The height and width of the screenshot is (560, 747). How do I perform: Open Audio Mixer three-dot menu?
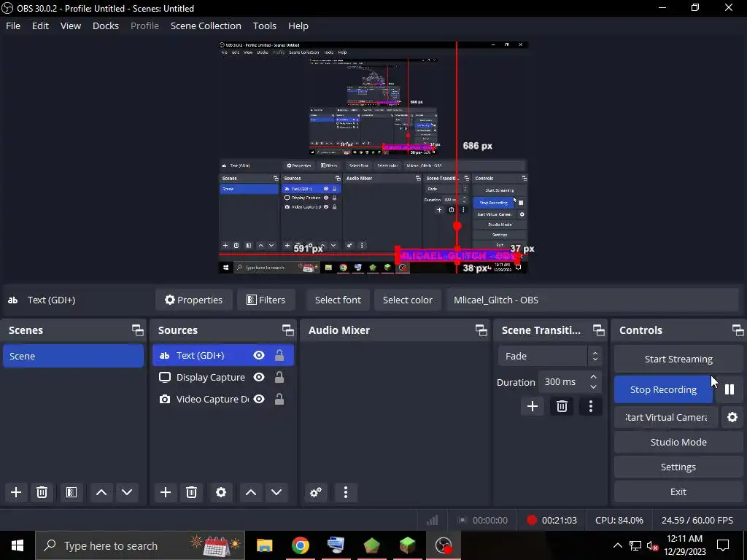tap(346, 492)
